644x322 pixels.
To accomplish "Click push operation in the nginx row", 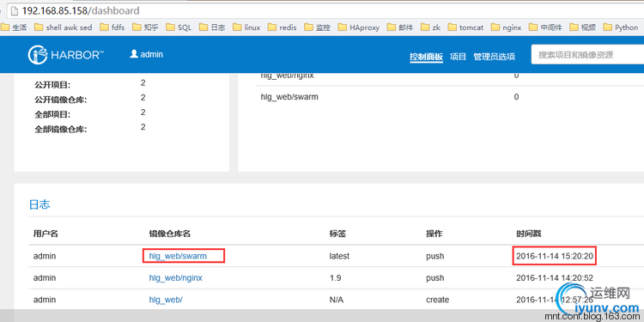I will [435, 278].
